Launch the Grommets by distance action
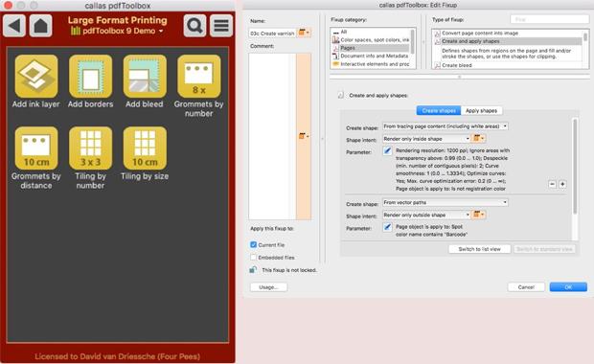Viewport: 594px width, 364px height. click(x=36, y=148)
